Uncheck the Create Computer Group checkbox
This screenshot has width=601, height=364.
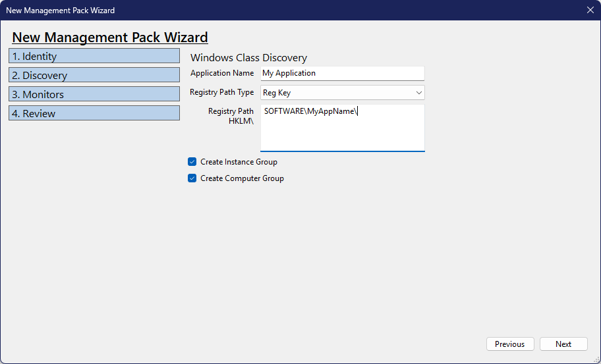coord(192,178)
